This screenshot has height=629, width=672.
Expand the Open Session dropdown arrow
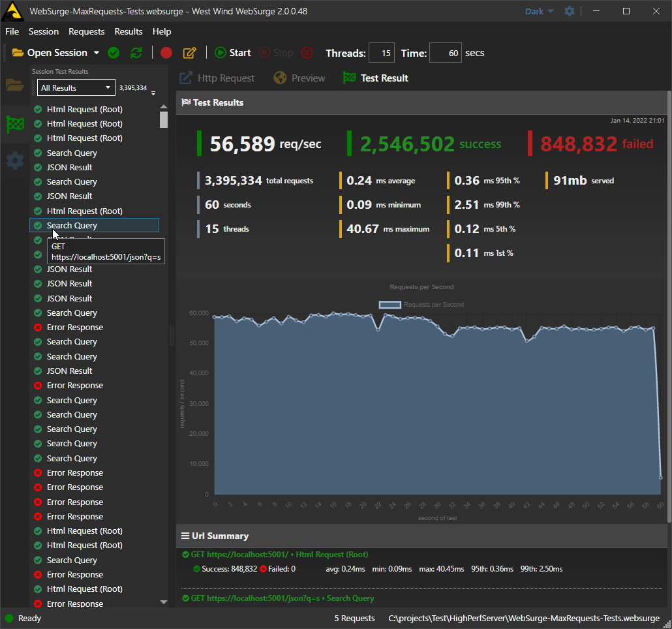click(x=97, y=53)
